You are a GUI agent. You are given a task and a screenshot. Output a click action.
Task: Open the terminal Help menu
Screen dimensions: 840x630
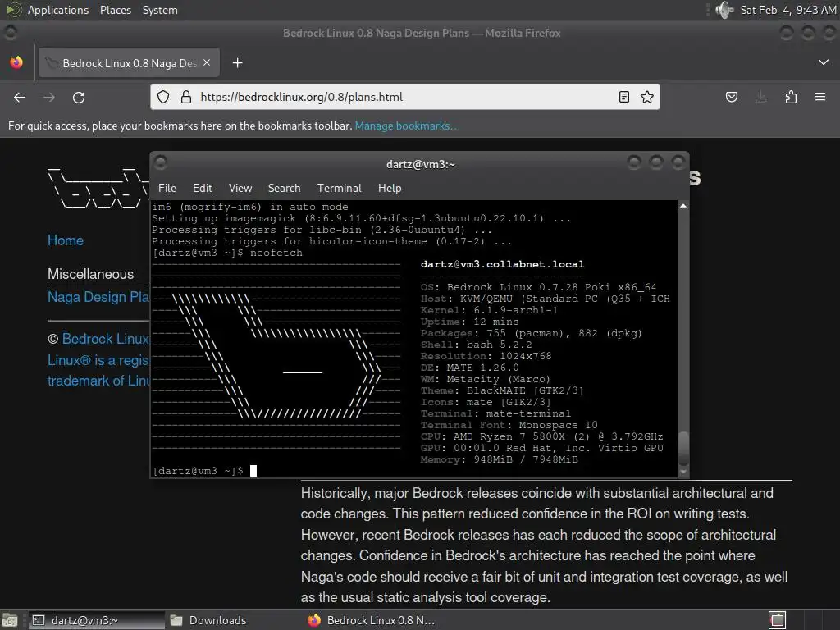pyautogui.click(x=390, y=188)
